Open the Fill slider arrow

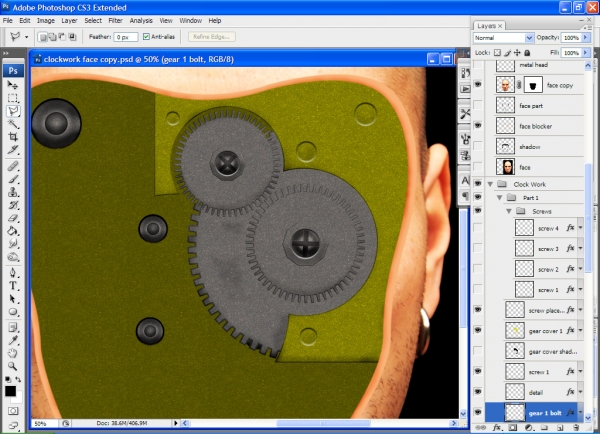point(585,52)
